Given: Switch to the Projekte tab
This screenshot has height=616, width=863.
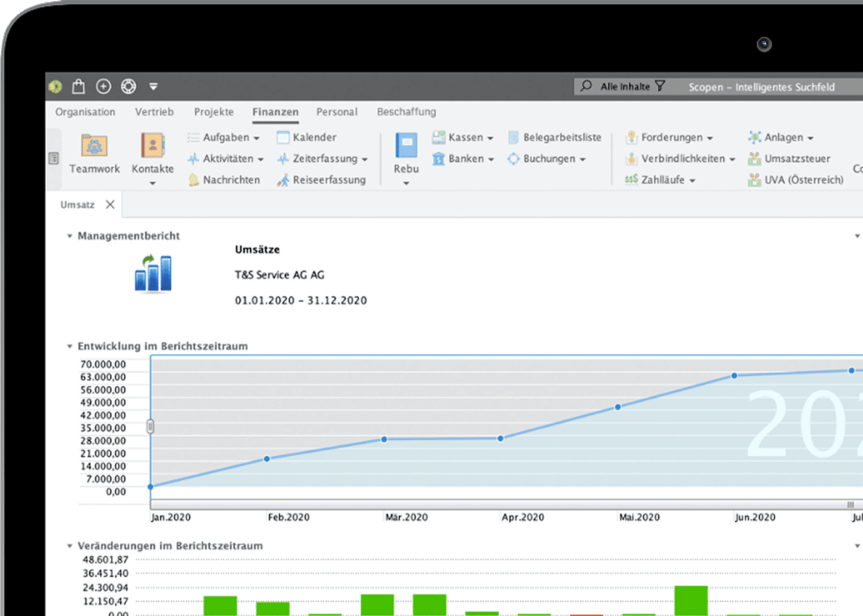Looking at the screenshot, I should [214, 111].
